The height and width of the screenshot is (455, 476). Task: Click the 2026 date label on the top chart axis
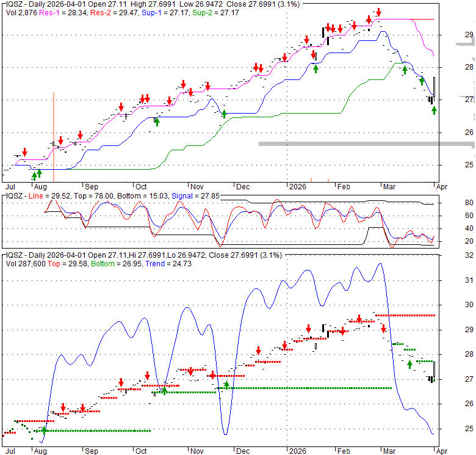(297, 187)
